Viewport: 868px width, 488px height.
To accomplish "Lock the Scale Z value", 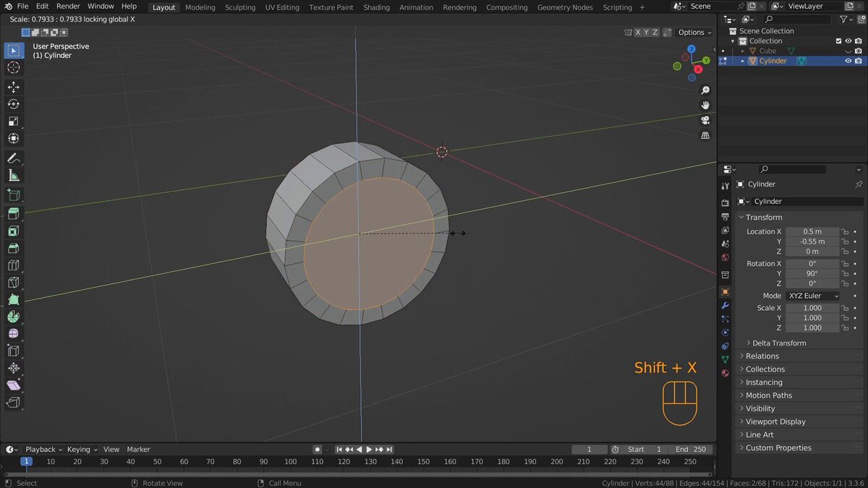I will 845,328.
